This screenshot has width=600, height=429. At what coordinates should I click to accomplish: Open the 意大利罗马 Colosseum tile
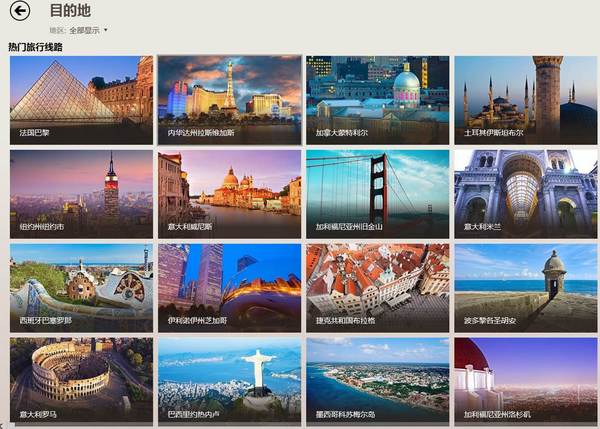point(81,381)
